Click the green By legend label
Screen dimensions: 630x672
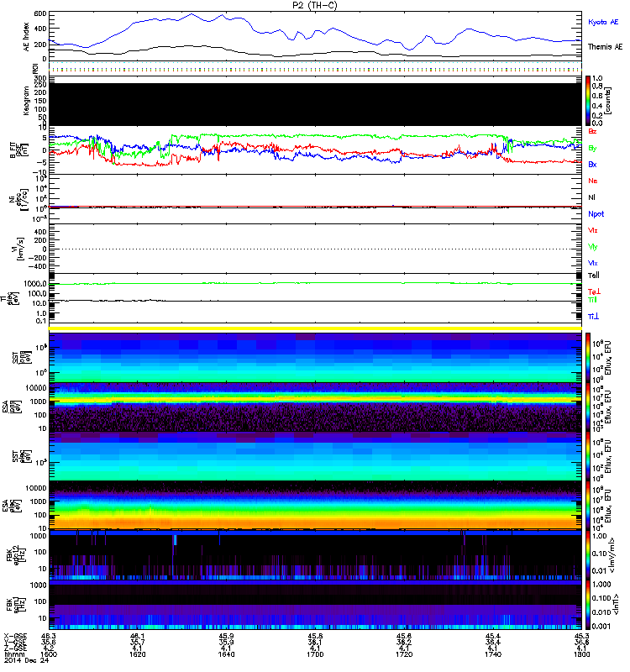[x=592, y=148]
